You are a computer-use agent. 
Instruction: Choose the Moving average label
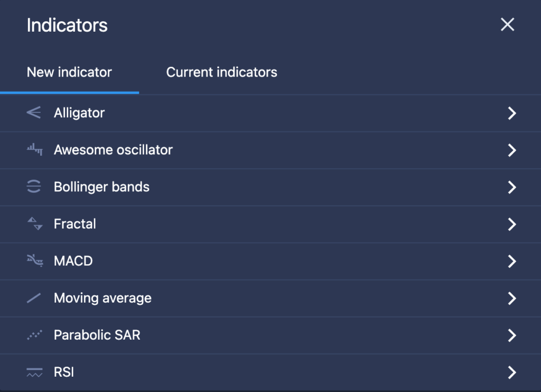coord(102,298)
